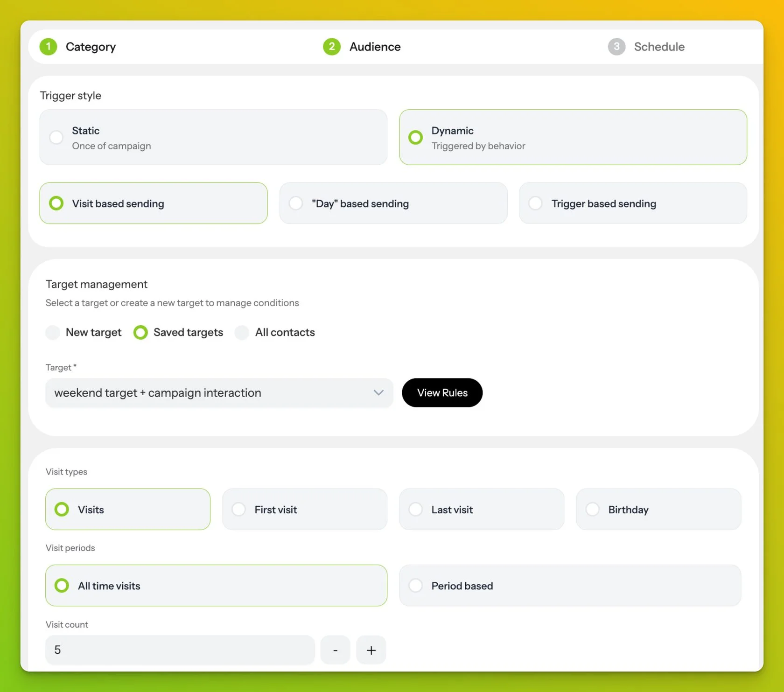The image size is (784, 692).
Task: Select the First visit type
Action: pos(304,510)
